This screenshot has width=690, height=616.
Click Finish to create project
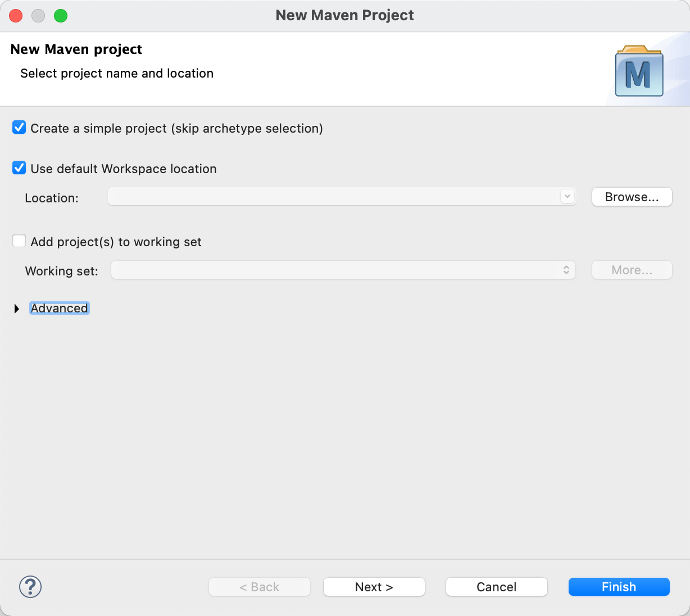click(619, 587)
